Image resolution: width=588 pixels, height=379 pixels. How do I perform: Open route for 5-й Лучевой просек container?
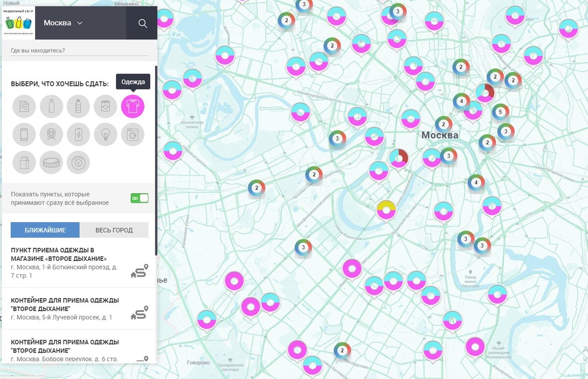139,313
